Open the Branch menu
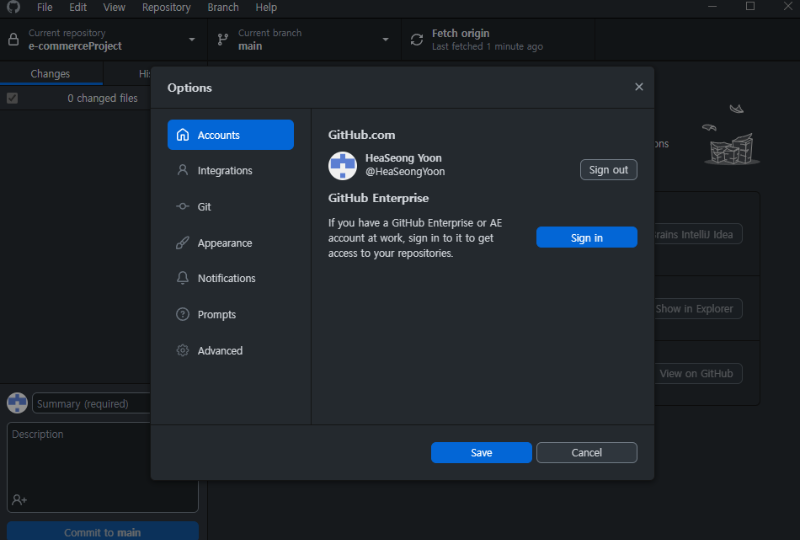Viewport: 800px width, 540px height. coord(223,7)
